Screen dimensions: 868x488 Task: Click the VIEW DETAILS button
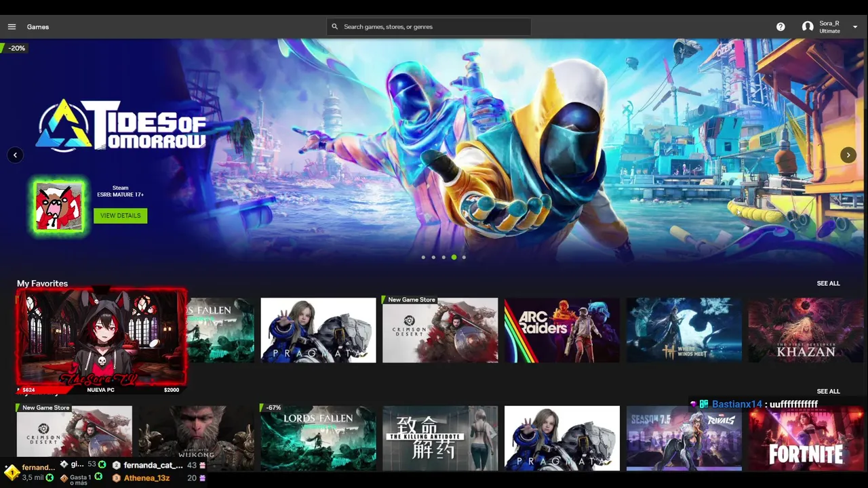[120, 216]
